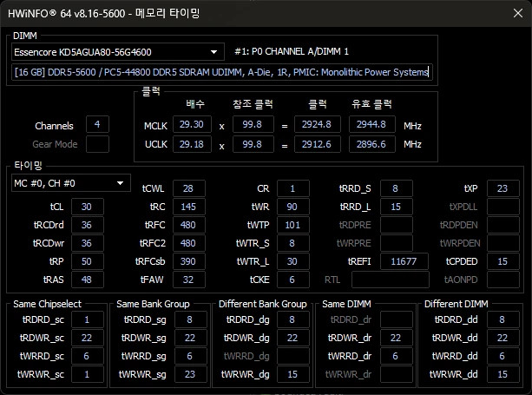Click the #1: P0 CHANNEL A/DIMM 1 label

click(x=292, y=51)
